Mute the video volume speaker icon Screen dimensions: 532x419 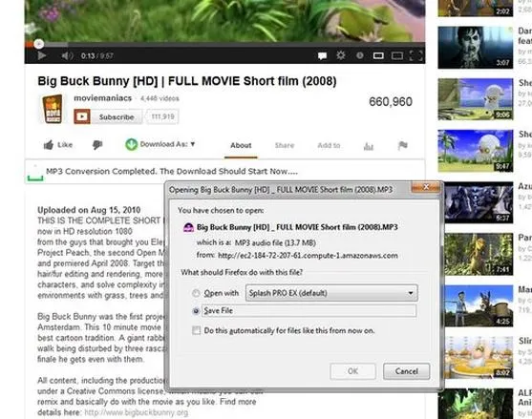pyautogui.click(x=67, y=56)
